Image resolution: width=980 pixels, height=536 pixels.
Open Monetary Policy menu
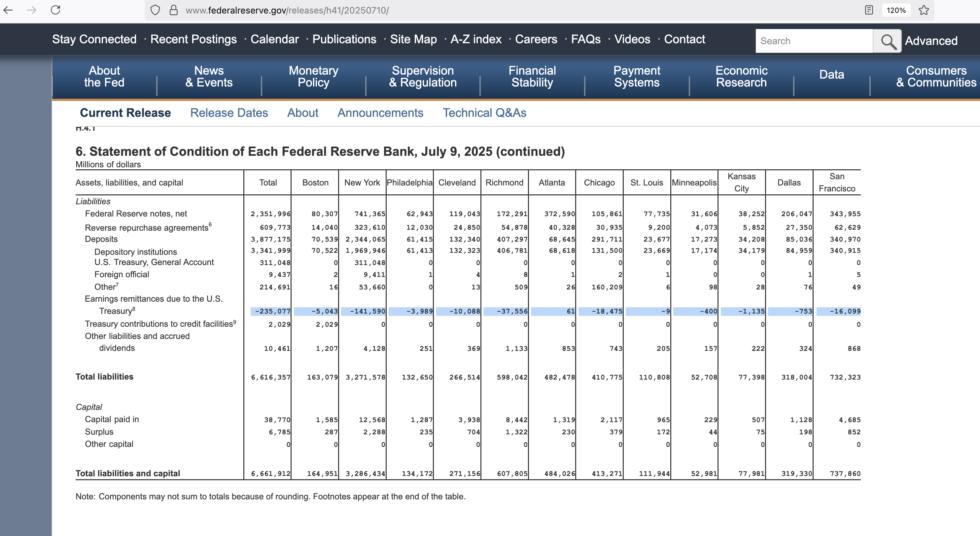coord(313,77)
